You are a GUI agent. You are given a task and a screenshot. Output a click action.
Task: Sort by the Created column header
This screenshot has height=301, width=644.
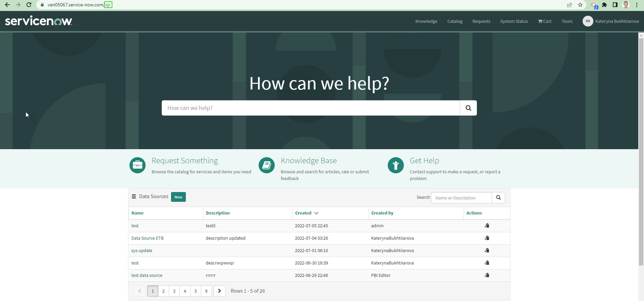(x=304, y=213)
